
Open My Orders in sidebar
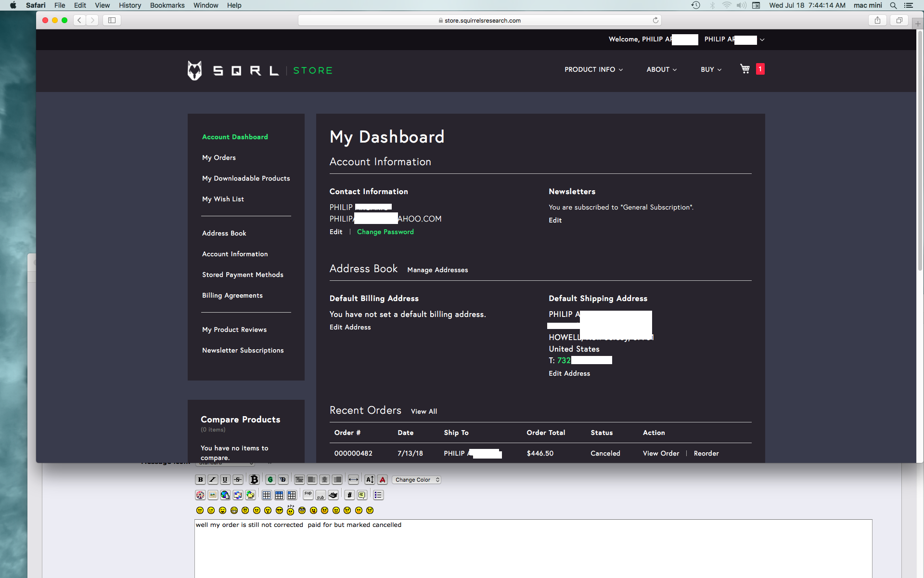[x=219, y=158]
